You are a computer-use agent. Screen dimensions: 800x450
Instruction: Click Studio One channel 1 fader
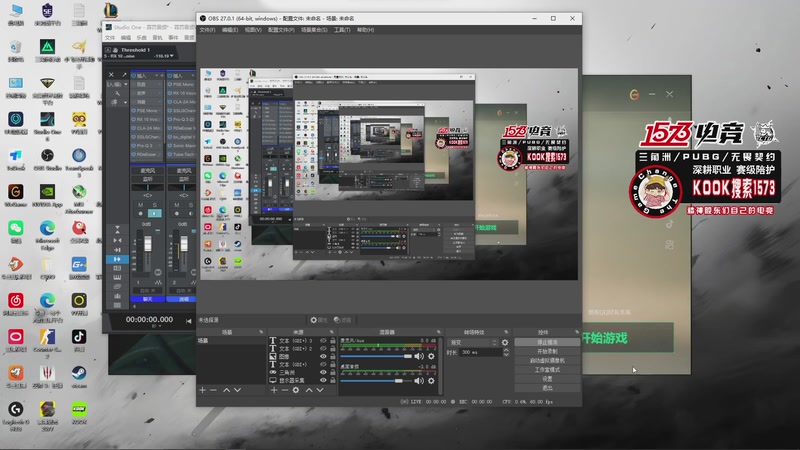(x=147, y=244)
